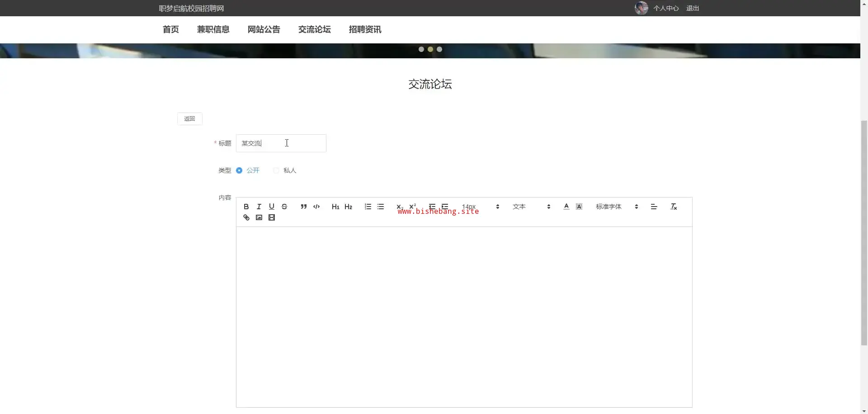Apply strikethrough formatting

(284, 207)
